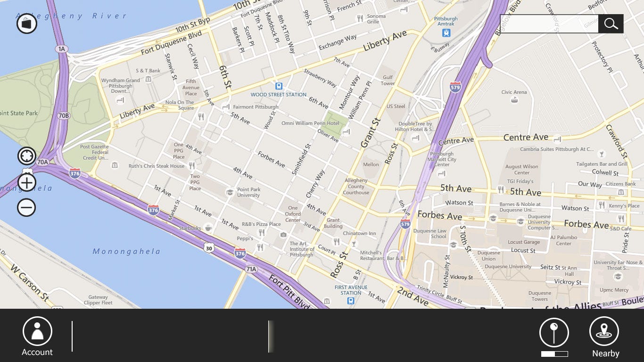Click the DoubleTree by Hilton hotel marker
This screenshot has width=644, height=362.
[415, 138]
